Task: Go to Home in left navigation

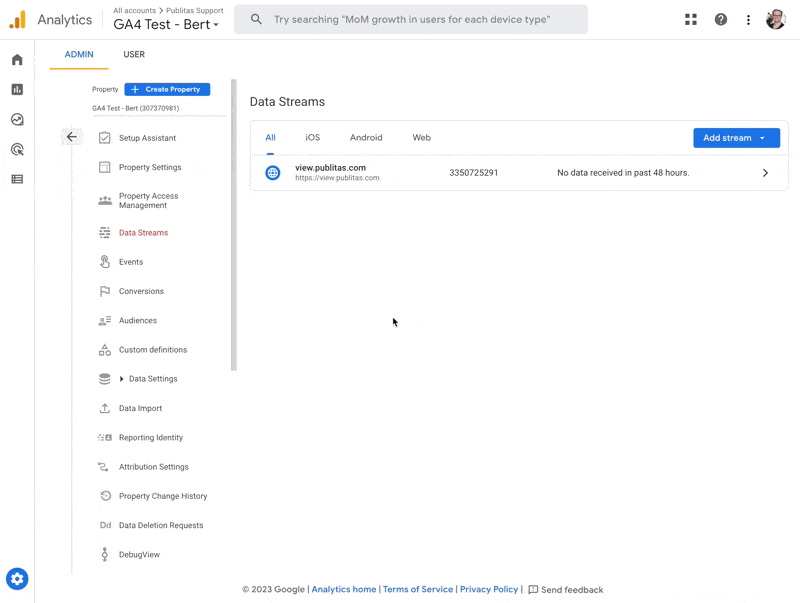Action: tap(17, 60)
